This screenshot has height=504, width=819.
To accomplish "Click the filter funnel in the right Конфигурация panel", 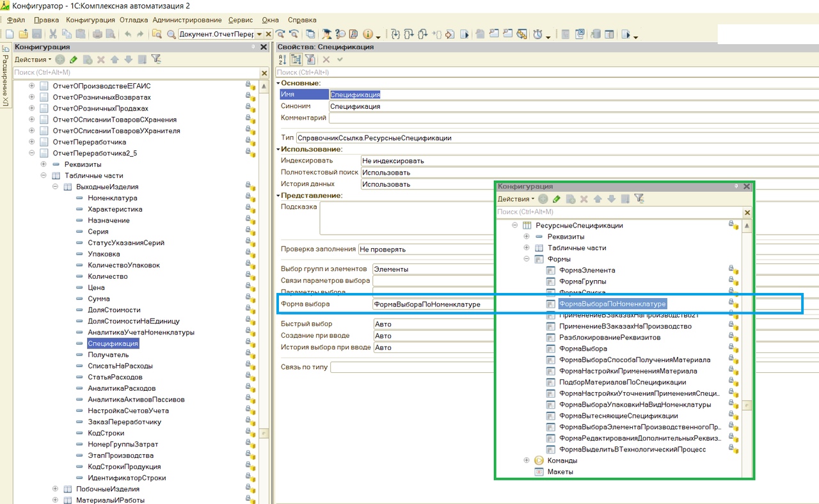I will tap(639, 199).
